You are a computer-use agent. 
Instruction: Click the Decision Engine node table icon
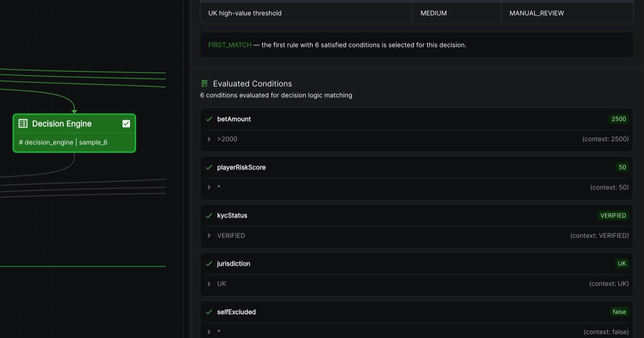(23, 123)
